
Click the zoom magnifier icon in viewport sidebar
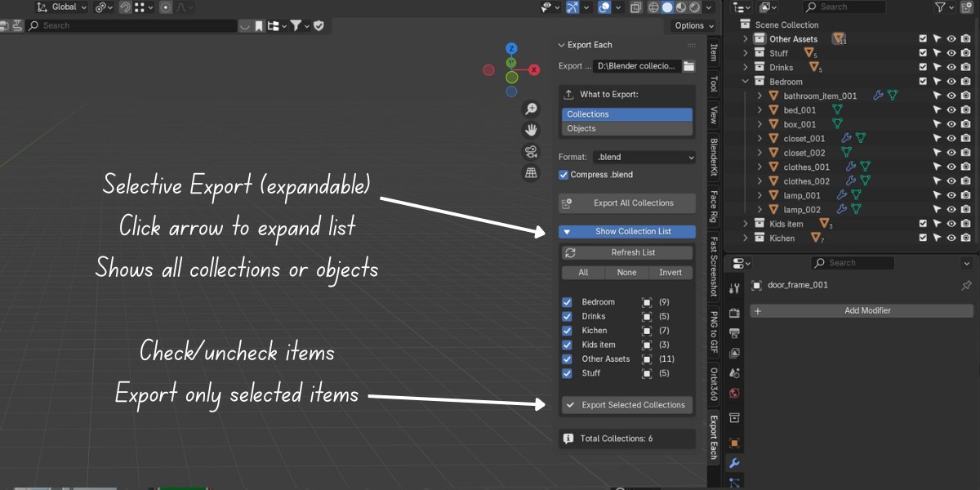(x=531, y=108)
